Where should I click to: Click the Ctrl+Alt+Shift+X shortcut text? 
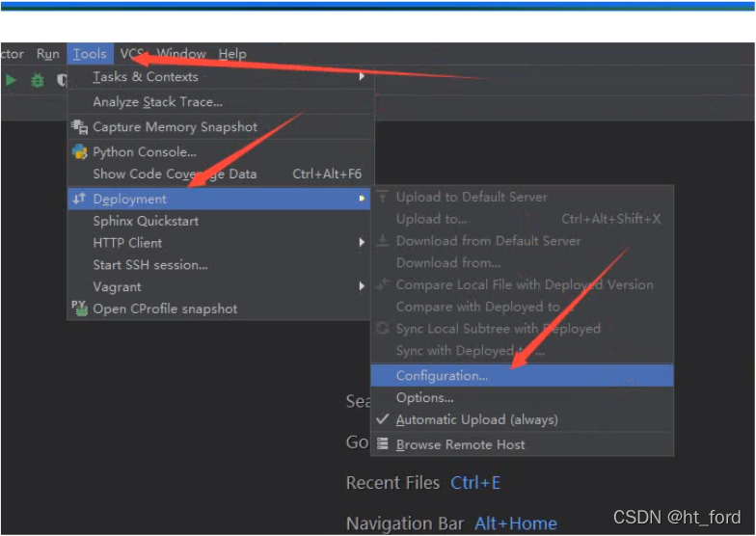click(611, 219)
